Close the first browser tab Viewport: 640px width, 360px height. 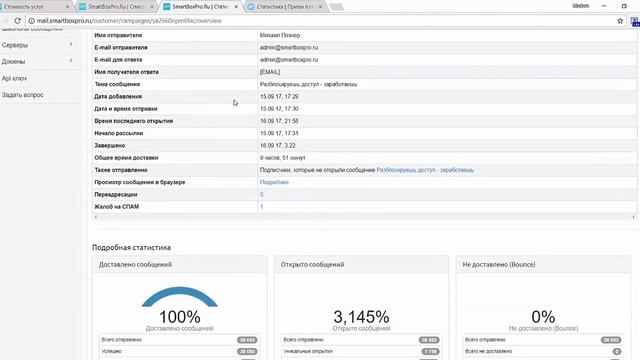tap(68, 7)
